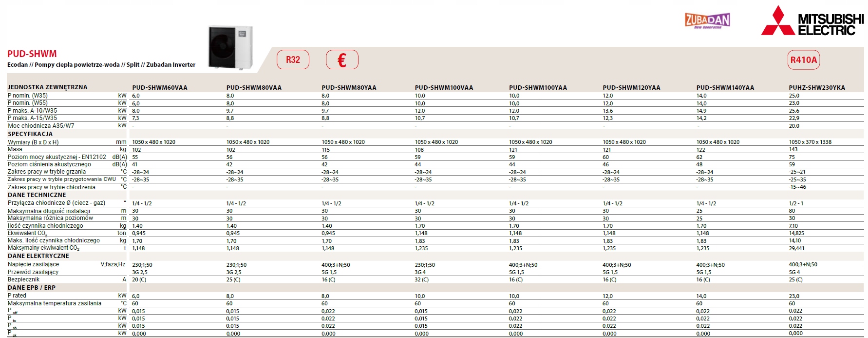Click the Maksymalna różnica poziomów label

50,218
